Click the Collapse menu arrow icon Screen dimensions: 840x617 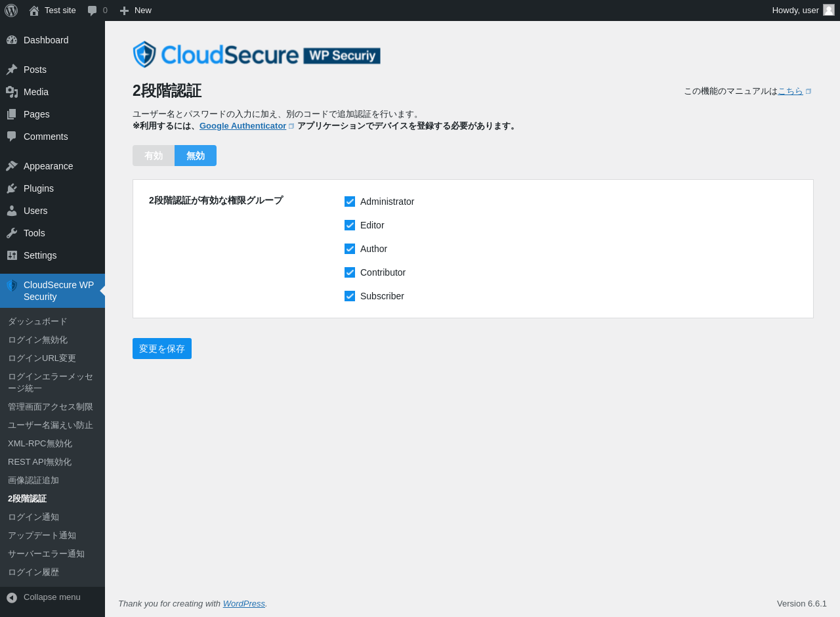click(x=12, y=598)
